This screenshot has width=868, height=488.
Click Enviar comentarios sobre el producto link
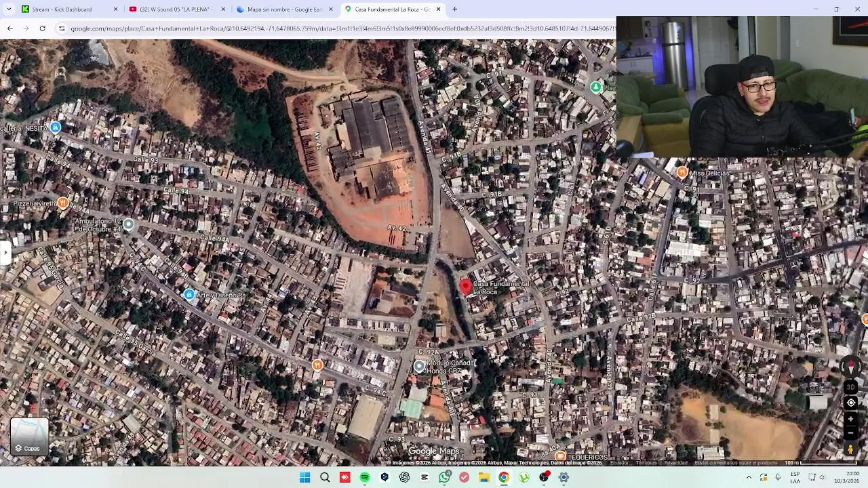click(736, 463)
